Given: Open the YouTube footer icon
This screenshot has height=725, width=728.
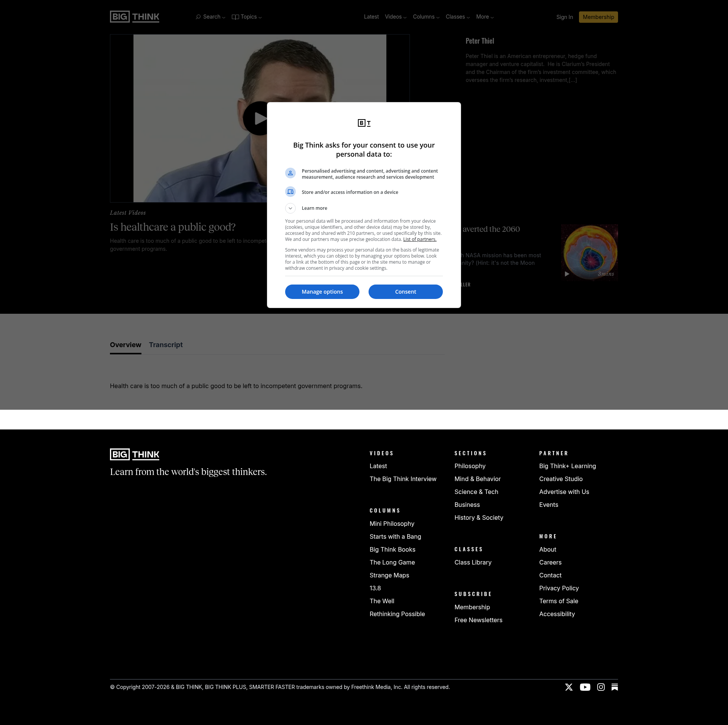Looking at the screenshot, I should tap(585, 687).
